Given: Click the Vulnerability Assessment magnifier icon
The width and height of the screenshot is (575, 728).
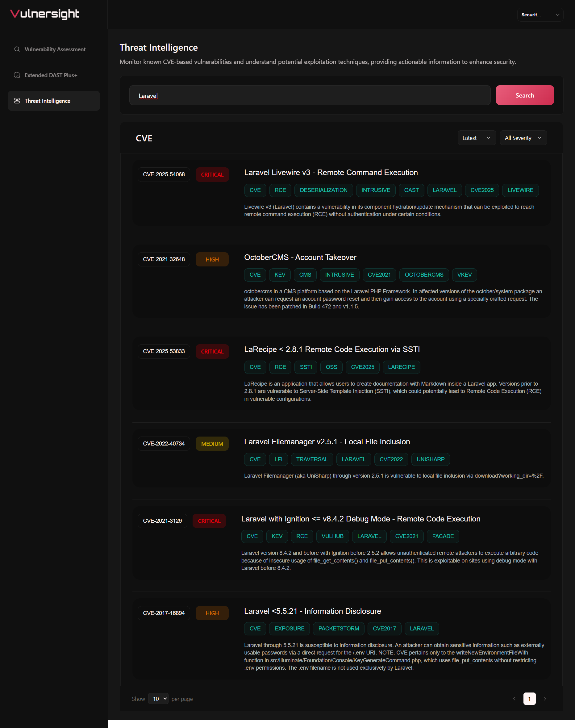Looking at the screenshot, I should 17,49.
